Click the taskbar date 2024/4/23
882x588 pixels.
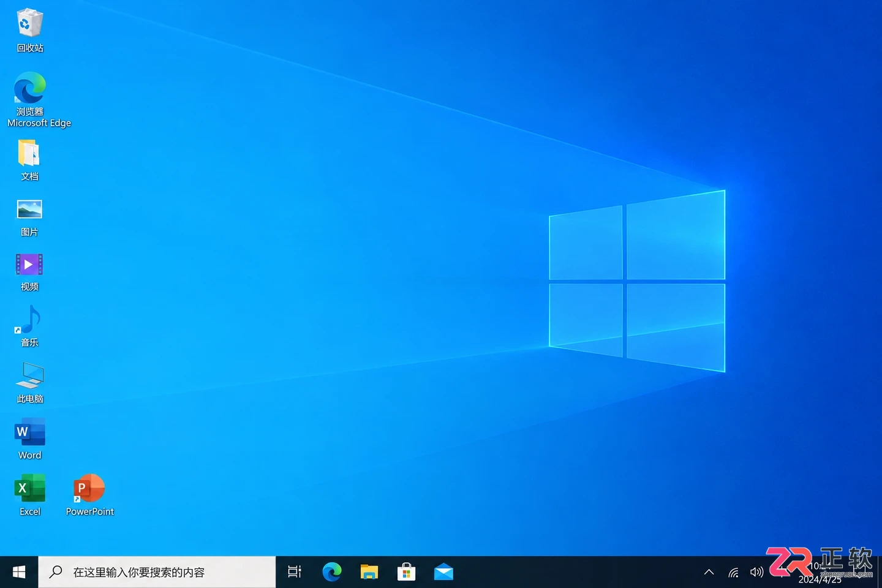[820, 579]
